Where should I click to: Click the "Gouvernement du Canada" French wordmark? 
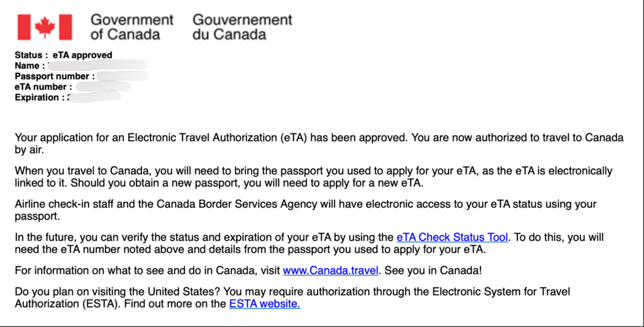tap(242, 27)
